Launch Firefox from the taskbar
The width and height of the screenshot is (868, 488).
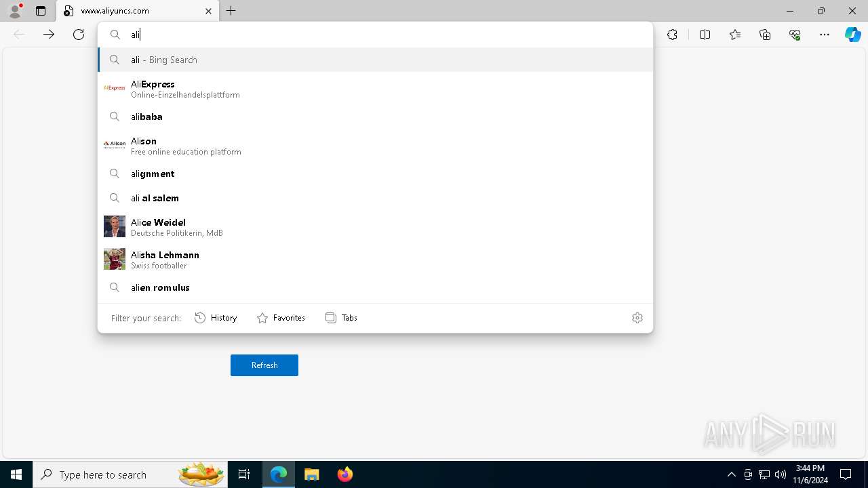click(345, 474)
